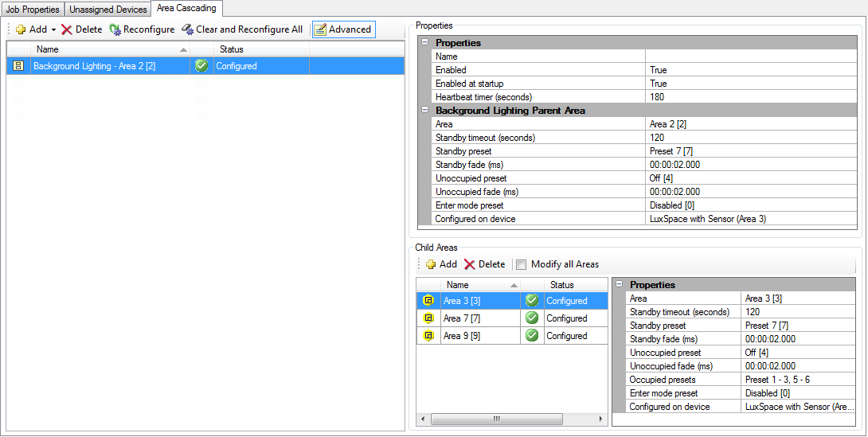Toggle the Advanced view button

(x=343, y=29)
